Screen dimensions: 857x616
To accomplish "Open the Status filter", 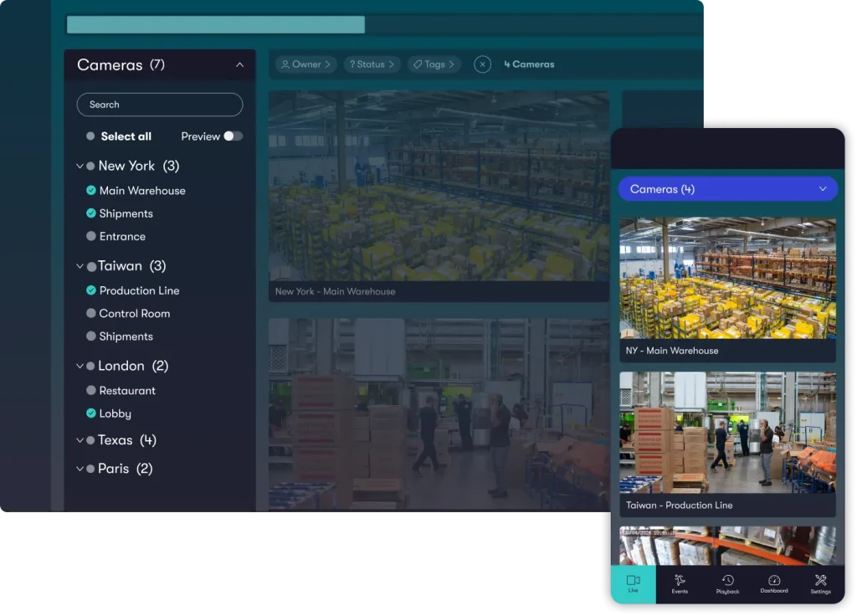I will pyautogui.click(x=372, y=64).
